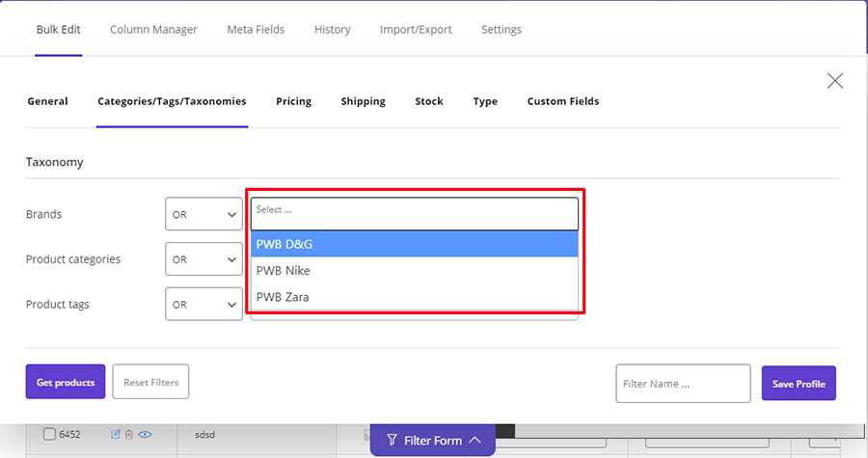Click the Get products button

[66, 382]
